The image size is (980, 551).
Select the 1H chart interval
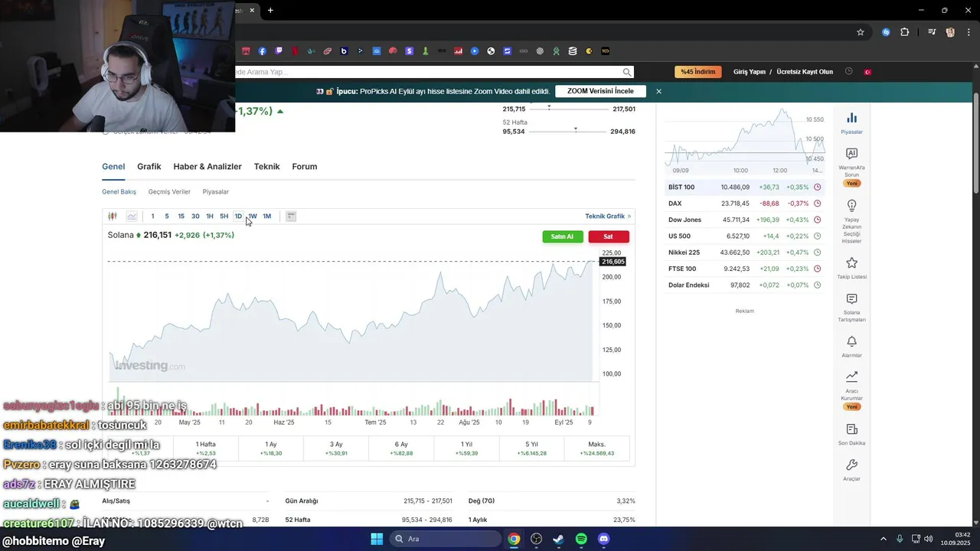[x=210, y=217]
